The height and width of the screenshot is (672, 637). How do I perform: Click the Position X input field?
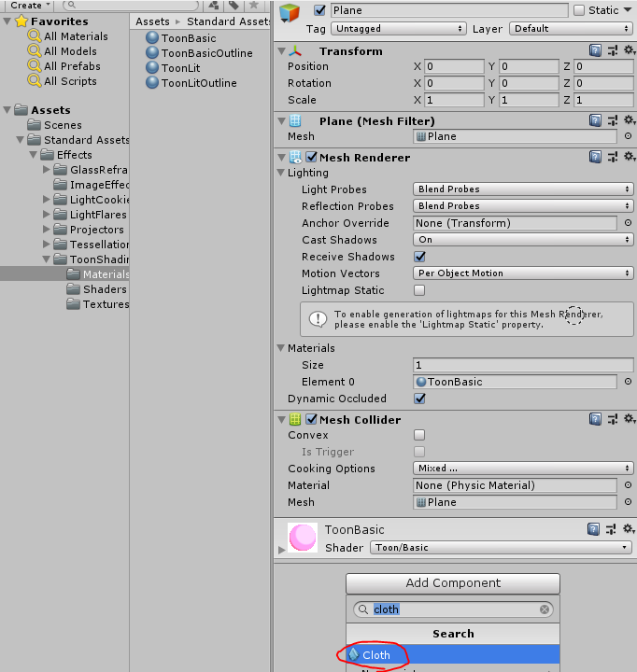(x=454, y=66)
